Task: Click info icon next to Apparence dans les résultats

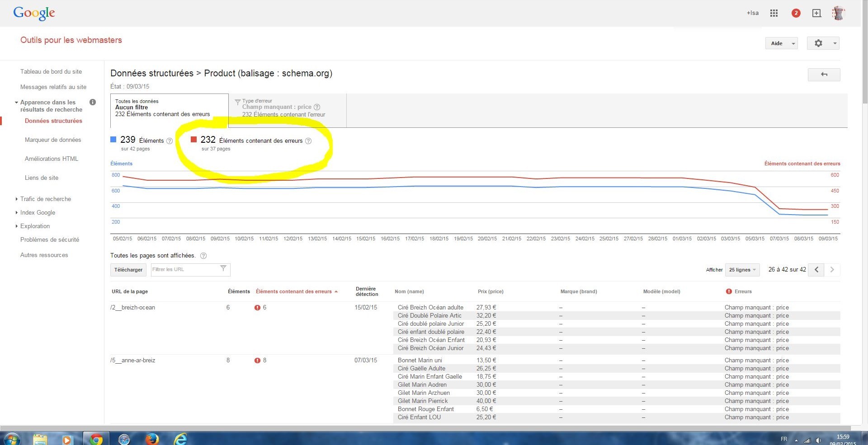Action: coord(93,102)
